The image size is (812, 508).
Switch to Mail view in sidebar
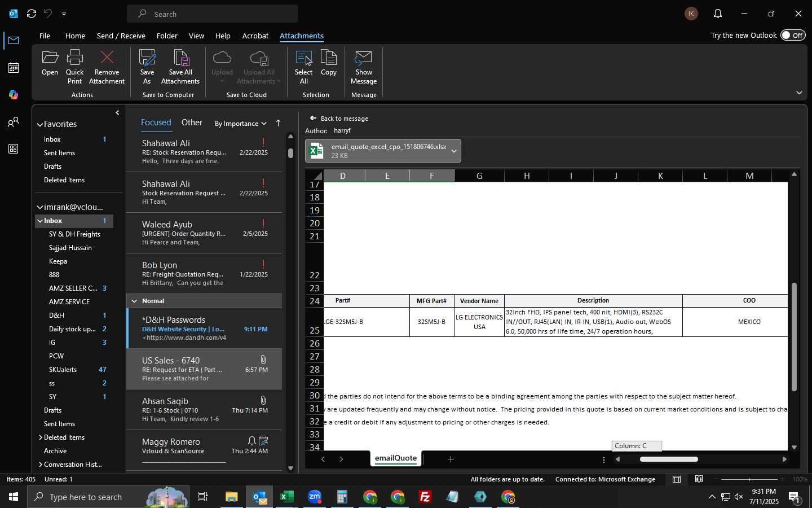pyautogui.click(x=14, y=41)
